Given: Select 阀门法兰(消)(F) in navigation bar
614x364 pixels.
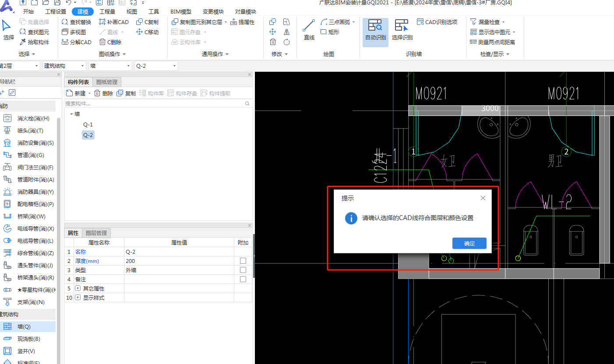Looking at the screenshot, I should 29,167.
